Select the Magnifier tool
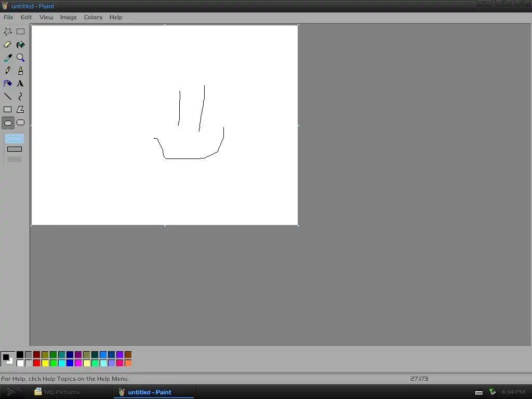532x399 pixels. [20, 58]
